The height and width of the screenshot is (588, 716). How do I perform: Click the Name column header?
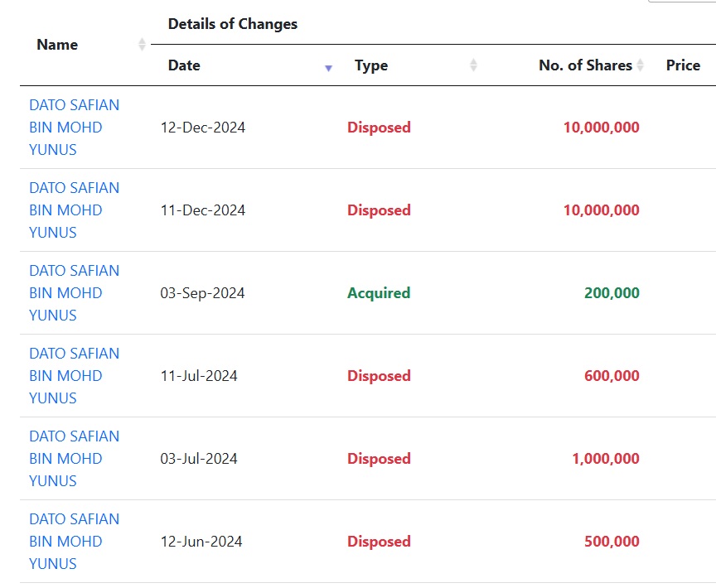57,44
